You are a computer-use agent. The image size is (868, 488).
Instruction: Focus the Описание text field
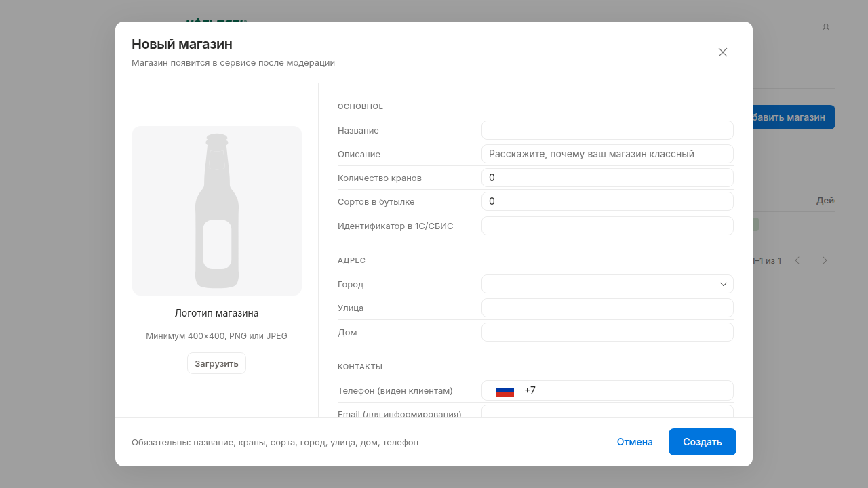pos(608,154)
